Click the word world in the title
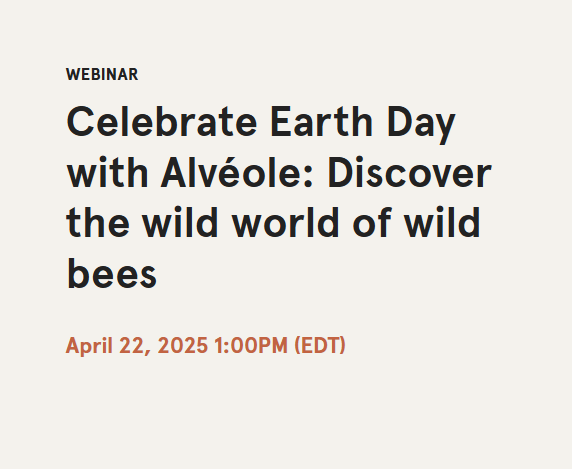 [x=286, y=223]
